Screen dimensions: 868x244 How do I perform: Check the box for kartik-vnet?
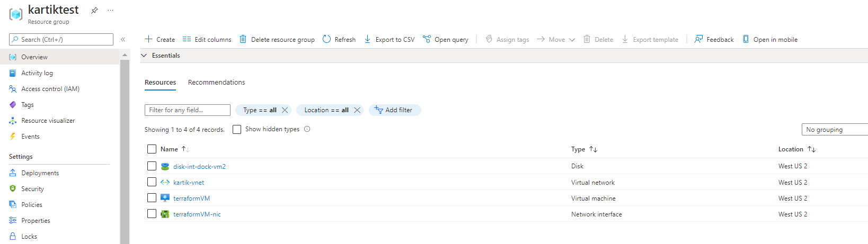[152, 182]
